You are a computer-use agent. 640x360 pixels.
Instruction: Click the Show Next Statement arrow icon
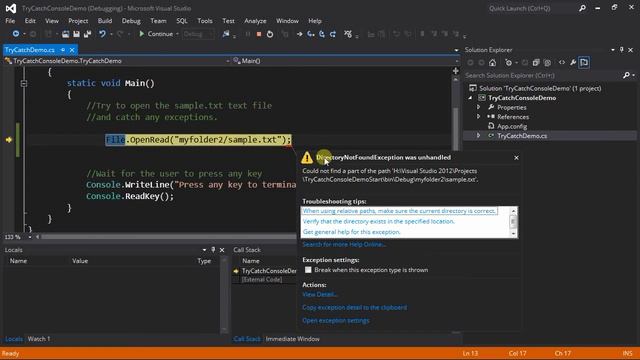(x=299, y=34)
